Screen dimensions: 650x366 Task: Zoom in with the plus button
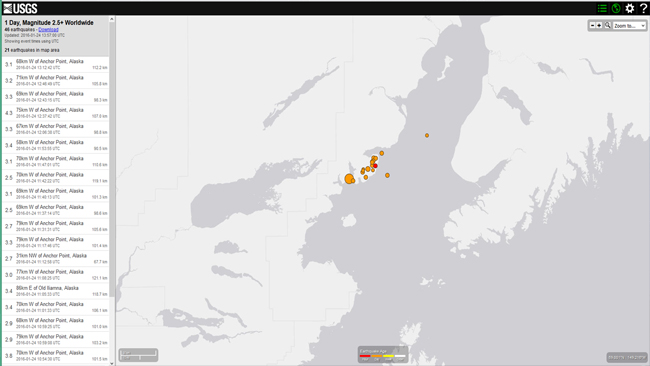coord(599,26)
